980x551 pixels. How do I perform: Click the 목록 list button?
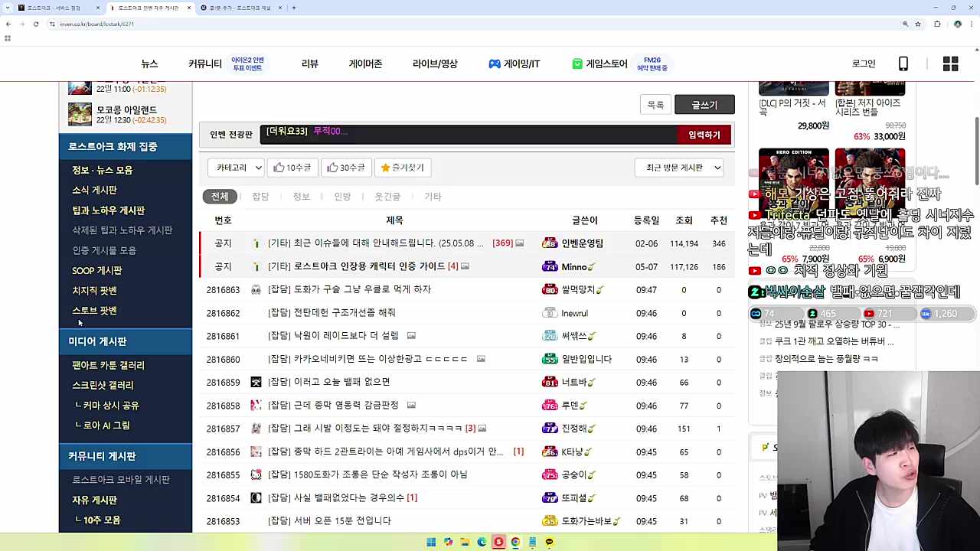tap(655, 105)
